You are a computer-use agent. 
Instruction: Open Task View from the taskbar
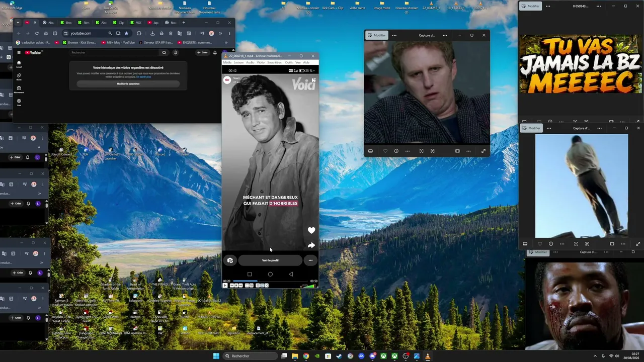(284, 356)
